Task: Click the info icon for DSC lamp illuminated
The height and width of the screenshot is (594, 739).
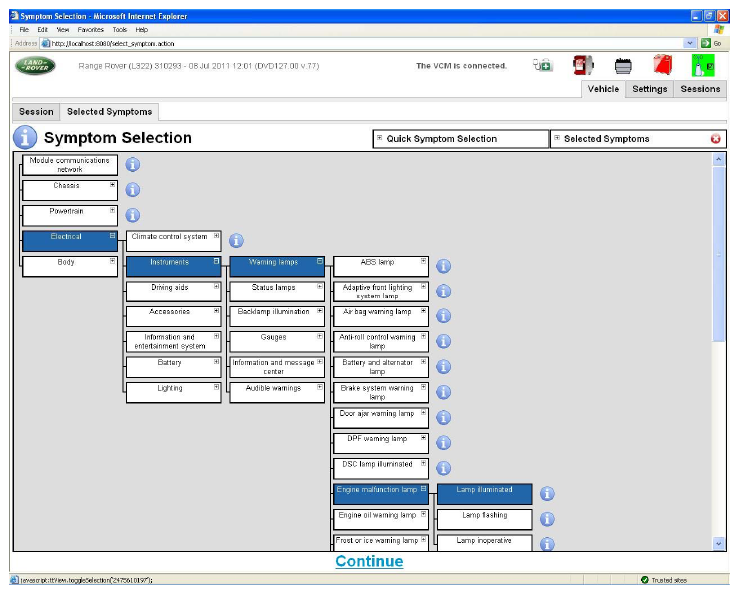Action: pyautogui.click(x=443, y=468)
